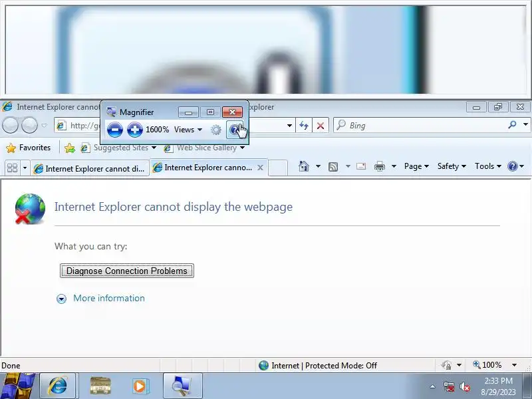The width and height of the screenshot is (532, 399).
Task: Open Magnifier help button
Action: (x=235, y=129)
